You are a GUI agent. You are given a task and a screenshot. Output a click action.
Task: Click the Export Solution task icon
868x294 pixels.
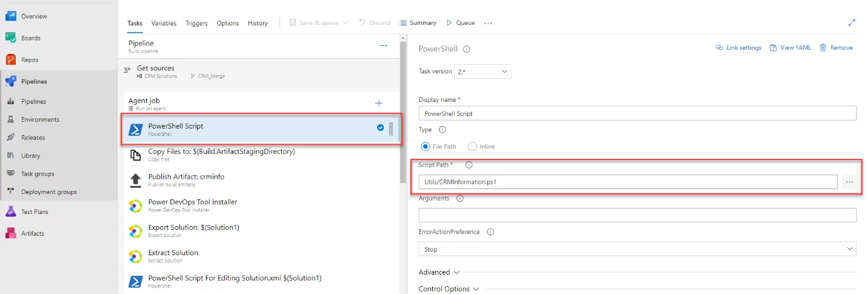pos(136,231)
